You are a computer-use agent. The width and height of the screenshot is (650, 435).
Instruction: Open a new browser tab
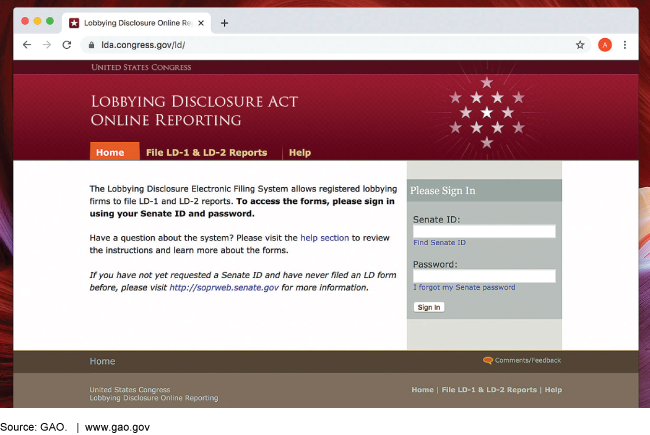click(224, 22)
